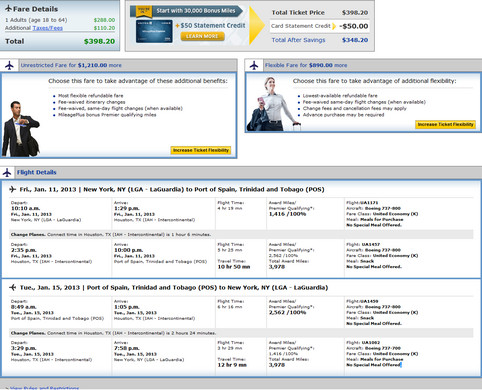Click the 12 hr 9 mn travel time
Screen dimensions: 482x390
click(232, 365)
